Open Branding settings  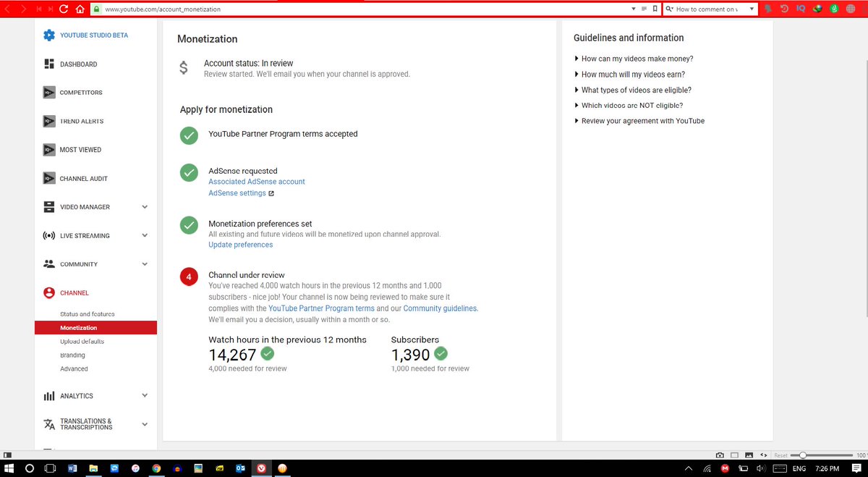[x=72, y=355]
